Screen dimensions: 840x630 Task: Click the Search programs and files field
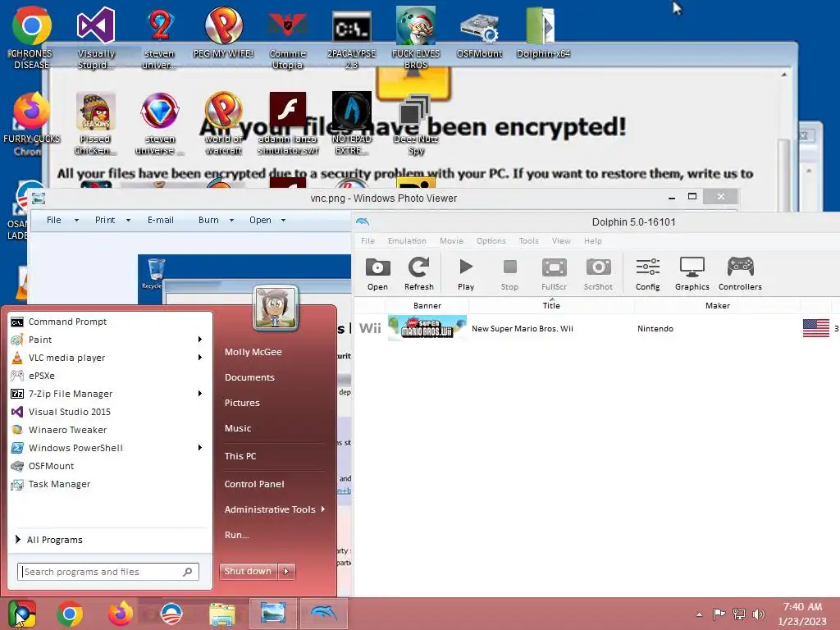(107, 572)
